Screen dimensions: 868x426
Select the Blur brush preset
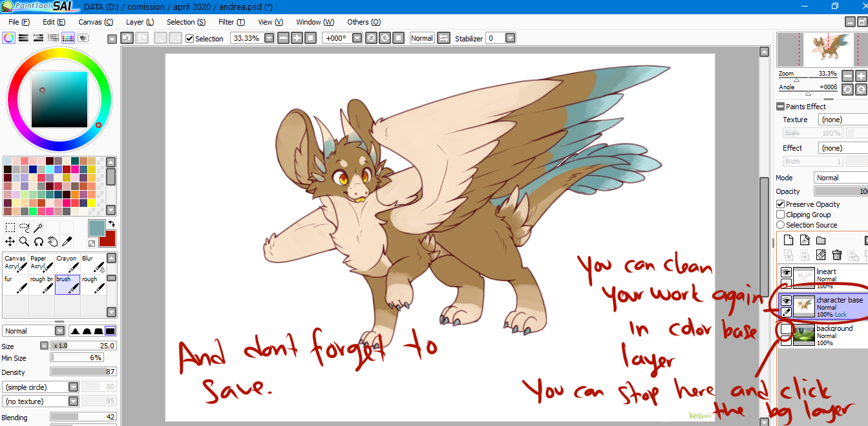click(93, 263)
